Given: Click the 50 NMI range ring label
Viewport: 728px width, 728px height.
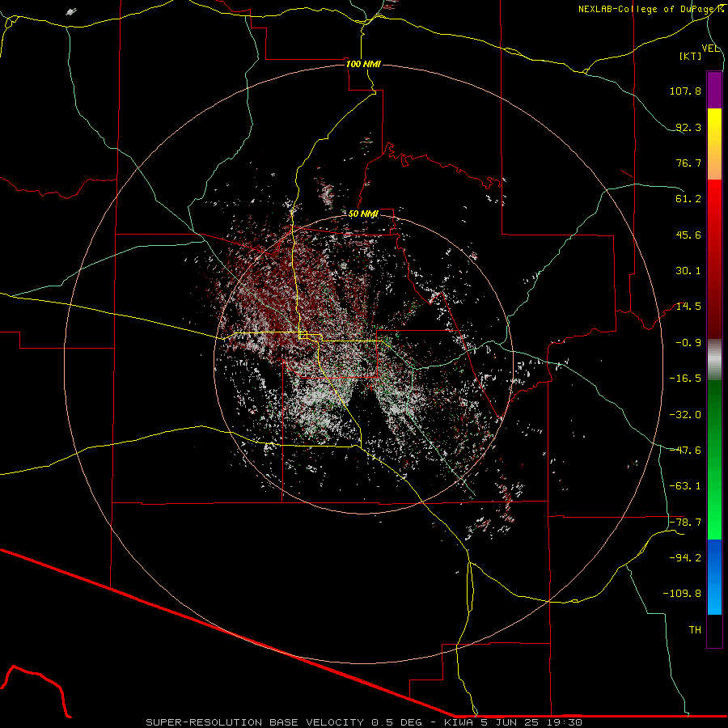Looking at the screenshot, I should coord(363,214).
